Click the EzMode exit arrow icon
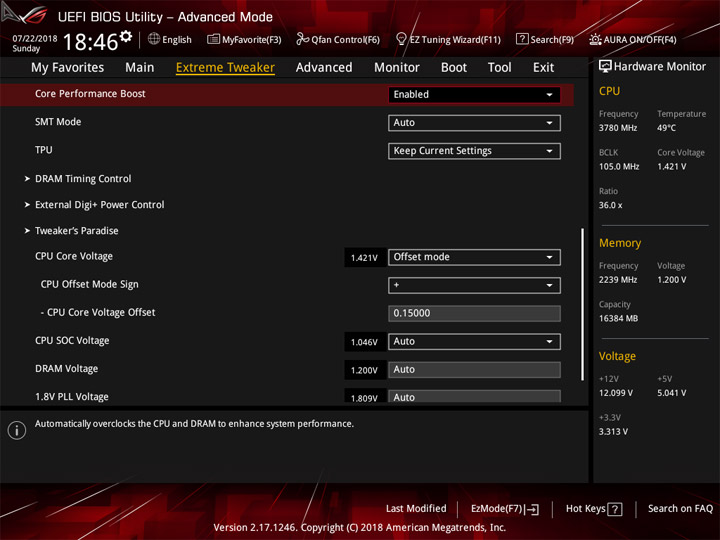Screen dimensions: 720x540 (533, 509)
